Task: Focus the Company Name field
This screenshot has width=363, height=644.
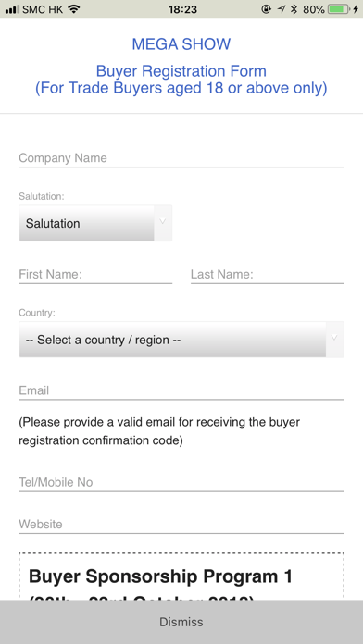Action: (x=181, y=158)
